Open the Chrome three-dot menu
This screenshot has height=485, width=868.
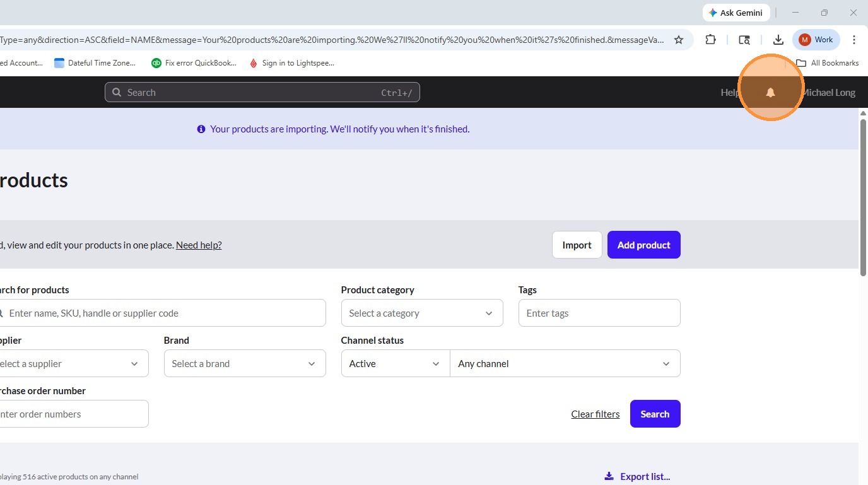coord(854,40)
